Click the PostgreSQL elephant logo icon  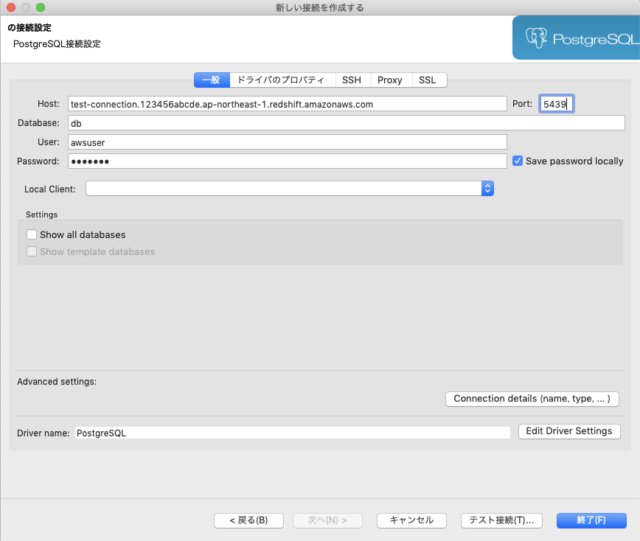[x=536, y=38]
